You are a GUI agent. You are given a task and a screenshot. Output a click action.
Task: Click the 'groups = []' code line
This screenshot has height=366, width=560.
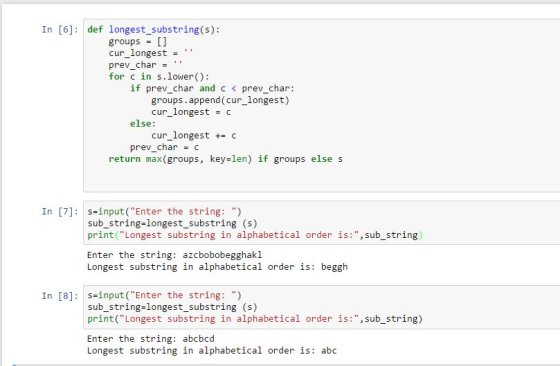point(138,41)
